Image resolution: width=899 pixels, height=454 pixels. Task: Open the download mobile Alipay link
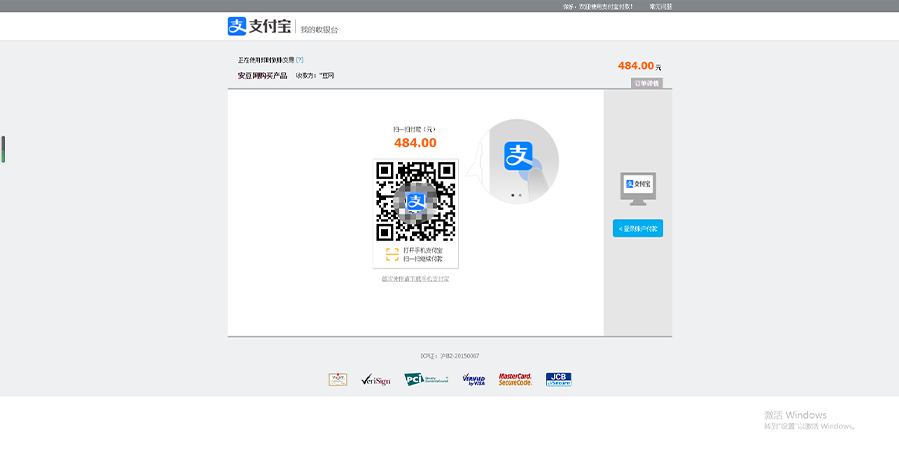coord(416,279)
